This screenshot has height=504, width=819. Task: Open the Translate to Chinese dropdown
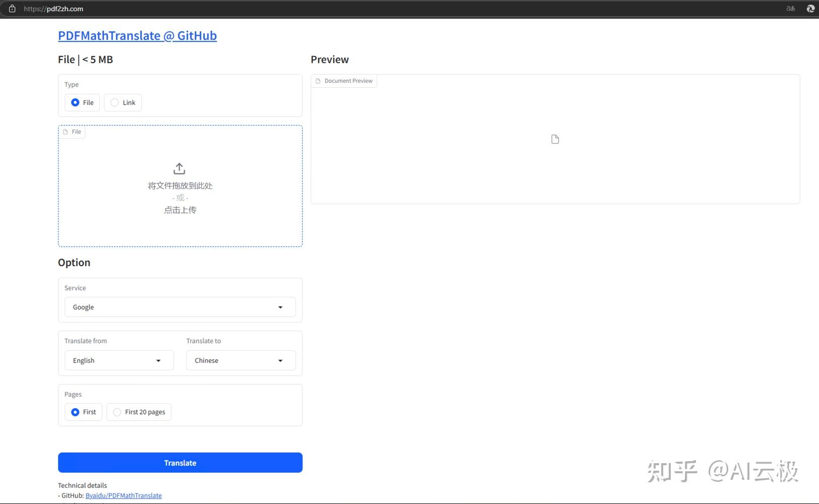[x=240, y=360]
